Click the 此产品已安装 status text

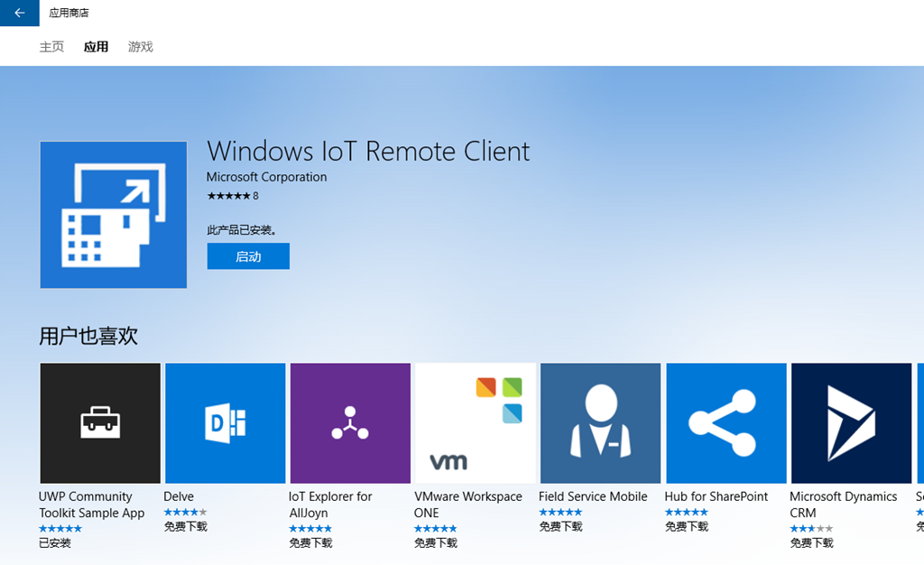point(242,230)
